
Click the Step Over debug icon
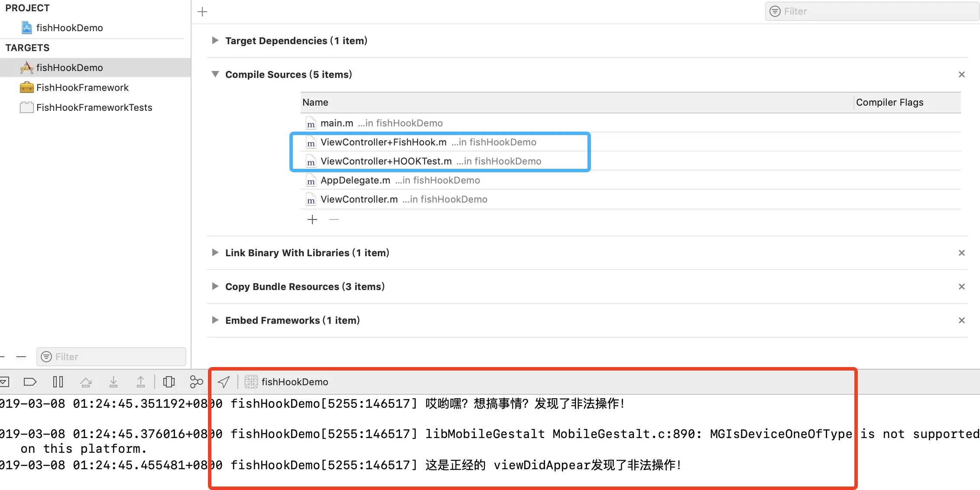pos(86,382)
